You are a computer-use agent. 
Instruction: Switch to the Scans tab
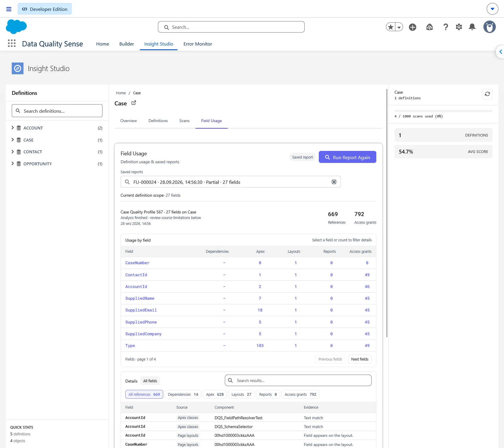click(x=184, y=121)
